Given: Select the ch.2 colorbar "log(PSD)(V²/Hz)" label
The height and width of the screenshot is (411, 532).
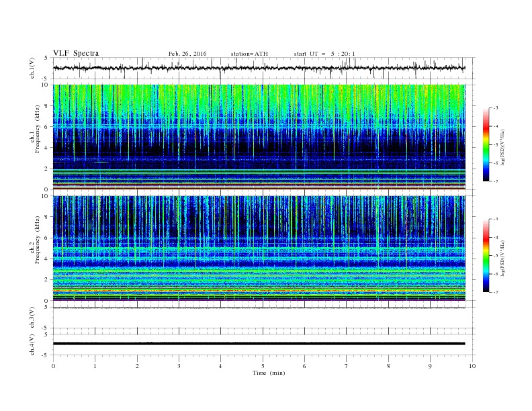Looking at the screenshot, I should click(x=502, y=258).
